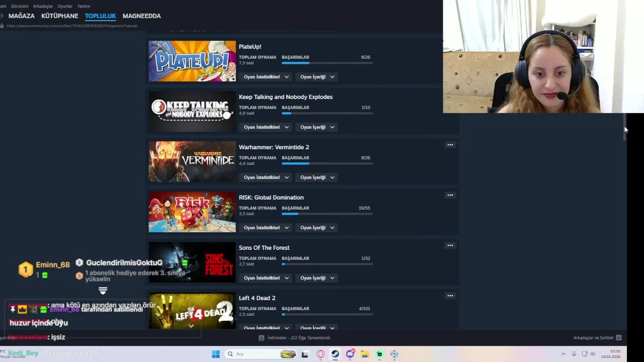This screenshot has height=362, width=644.
Task: Open Steam from the taskbar
Action: click(335, 354)
